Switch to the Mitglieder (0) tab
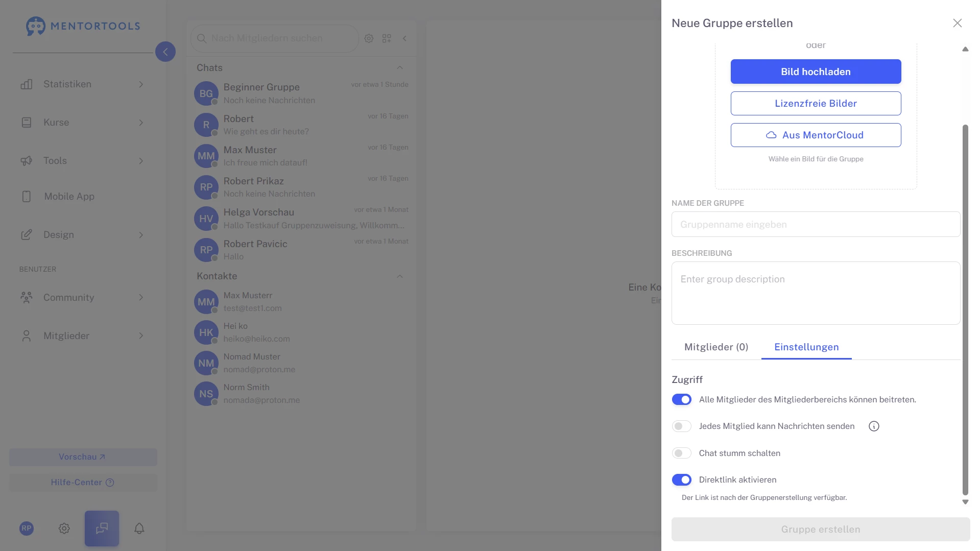This screenshot has height=551, width=980. click(716, 347)
